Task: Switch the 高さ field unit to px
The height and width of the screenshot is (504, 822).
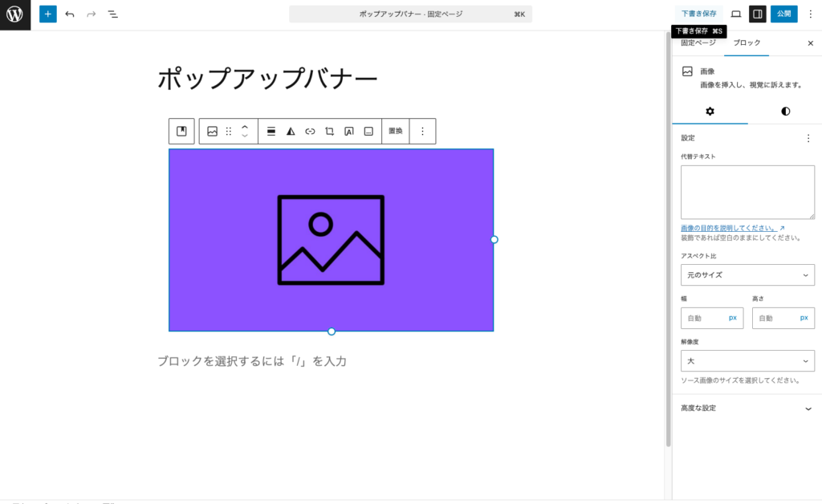Action: [x=804, y=318]
